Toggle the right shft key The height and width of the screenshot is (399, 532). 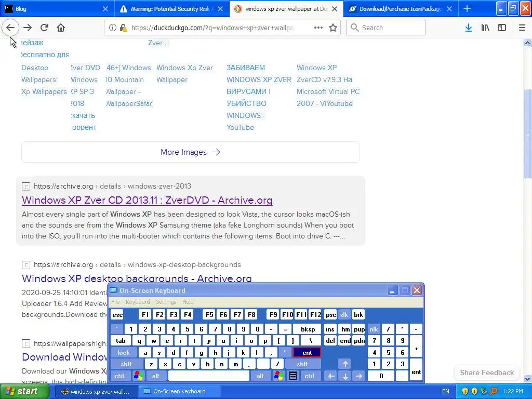[302, 364]
